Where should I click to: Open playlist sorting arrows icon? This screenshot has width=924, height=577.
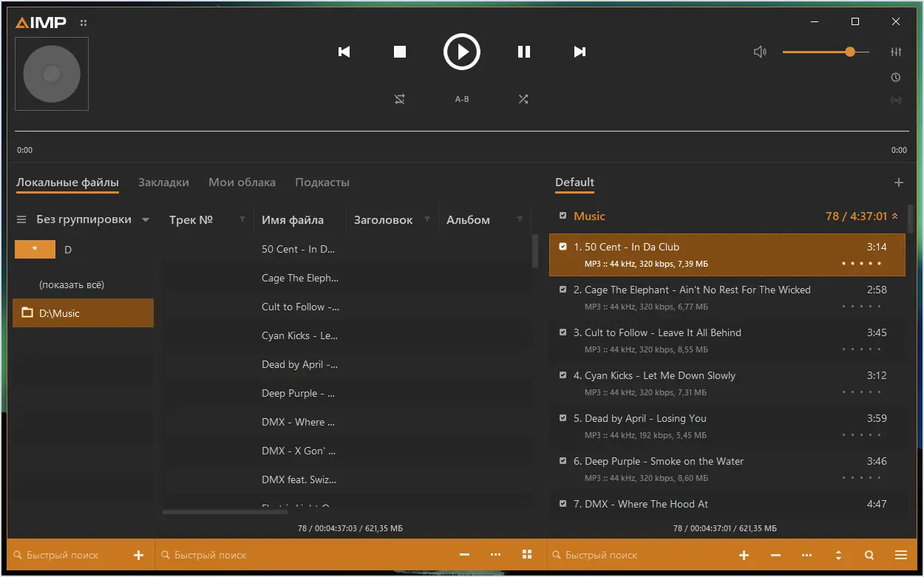point(838,555)
